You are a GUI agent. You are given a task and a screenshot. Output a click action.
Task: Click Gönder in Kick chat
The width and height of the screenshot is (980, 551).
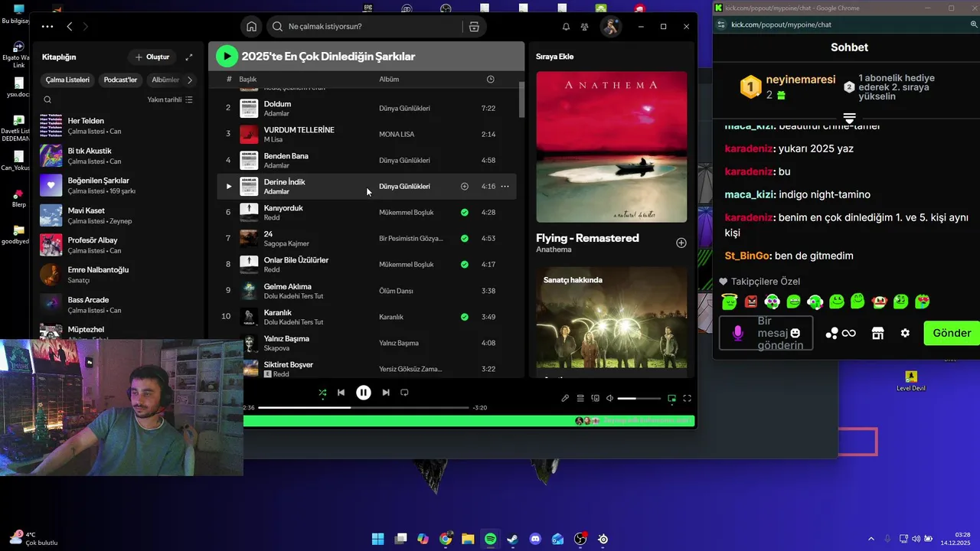click(x=952, y=333)
